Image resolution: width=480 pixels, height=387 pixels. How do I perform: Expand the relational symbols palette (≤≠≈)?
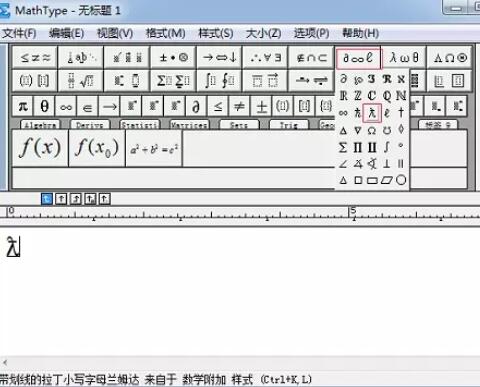(35, 58)
